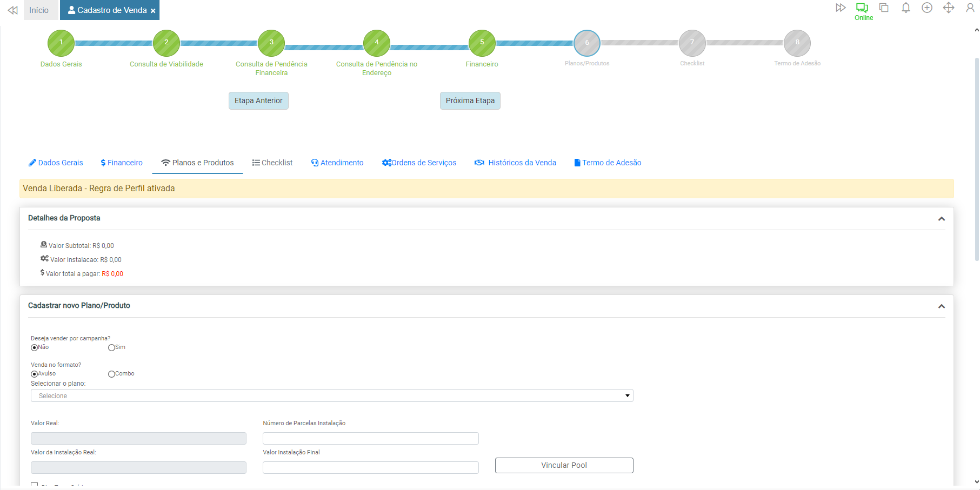Click the Número de Parcelas Instalação field
The image size is (980, 490).
coord(370,438)
